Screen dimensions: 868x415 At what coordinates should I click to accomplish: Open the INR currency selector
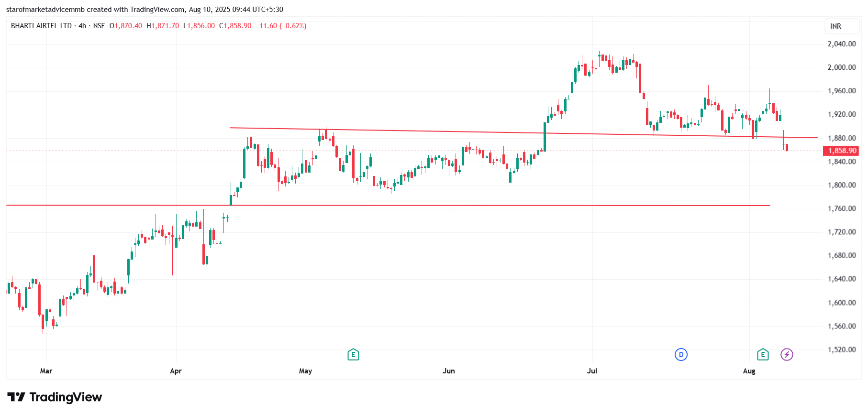842,26
